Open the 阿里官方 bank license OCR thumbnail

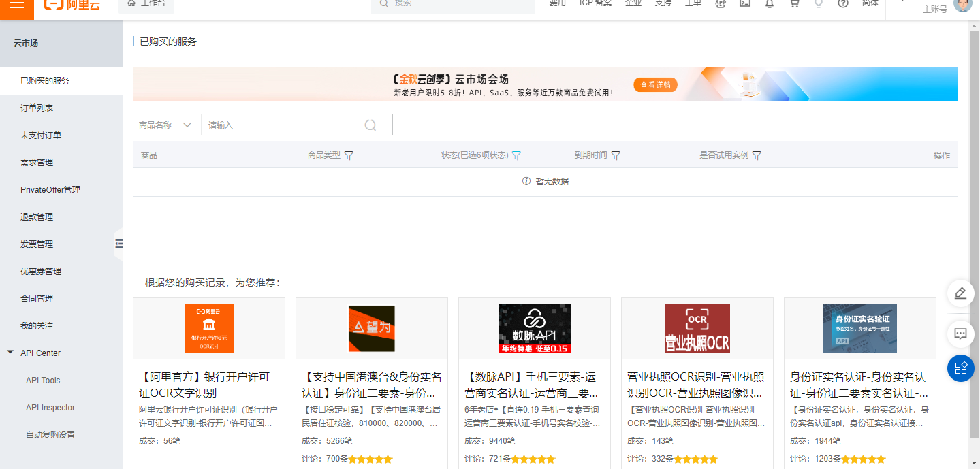coord(209,329)
